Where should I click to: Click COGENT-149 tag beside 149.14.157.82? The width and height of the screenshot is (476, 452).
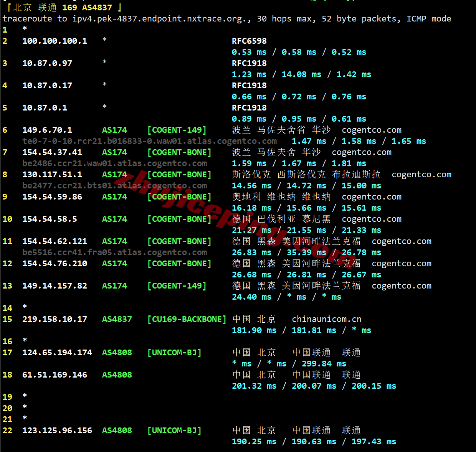tap(177, 286)
